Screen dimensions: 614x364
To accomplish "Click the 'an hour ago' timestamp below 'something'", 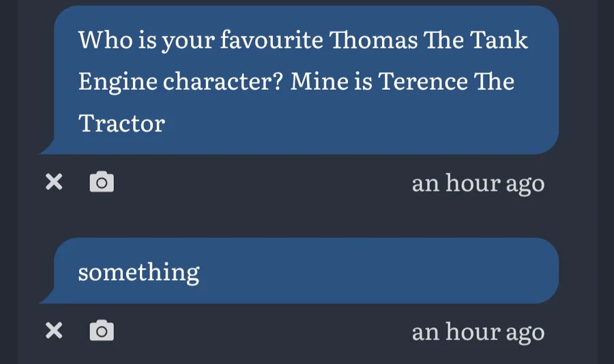I will click(x=478, y=332).
